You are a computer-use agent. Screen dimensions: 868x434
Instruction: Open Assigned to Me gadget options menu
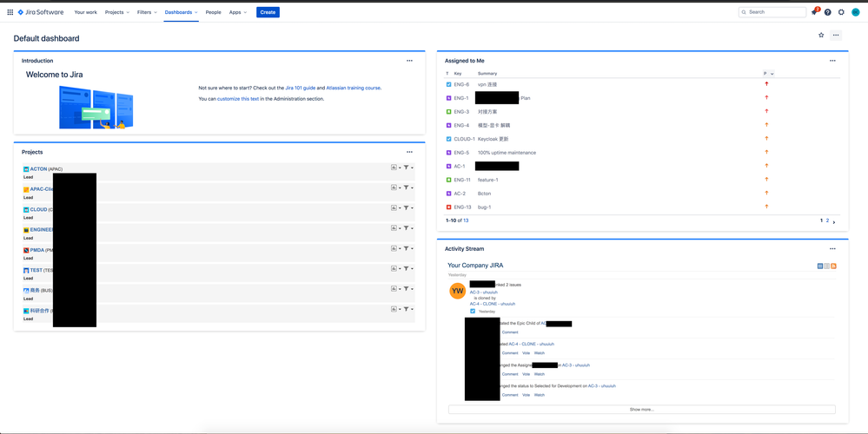tap(832, 61)
